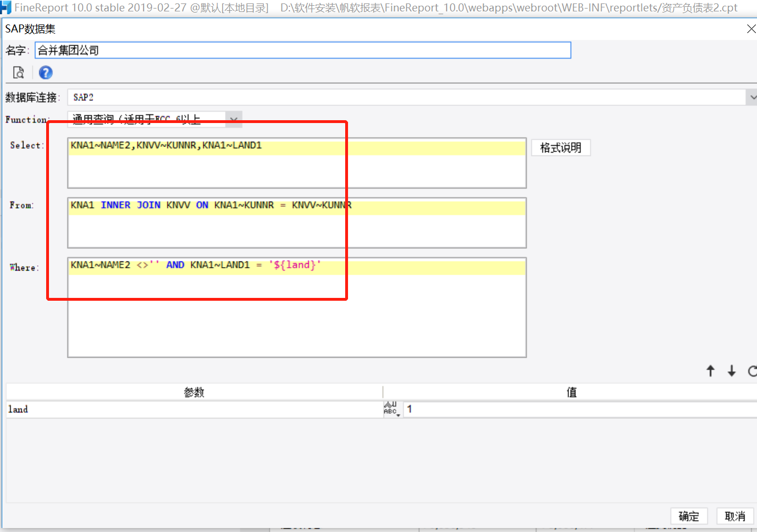Click into the From clause text area
Screen dimensions: 757x532
(x=297, y=223)
